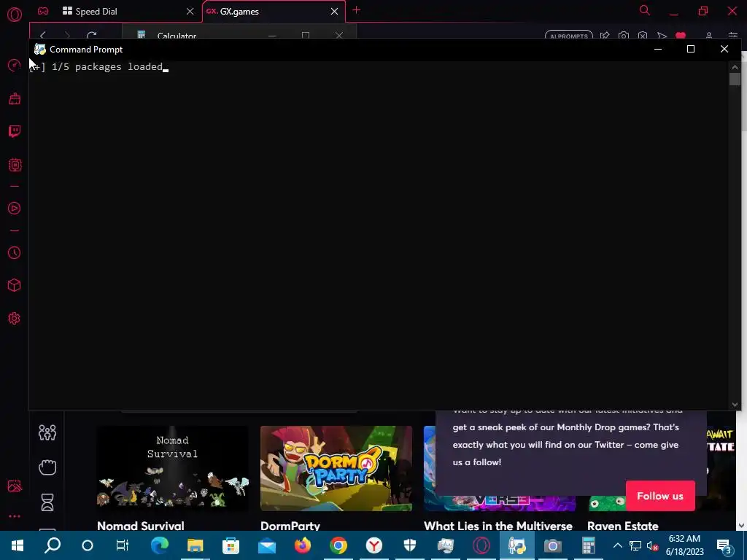Click the send arrow toolbar icon
This screenshot has height=560, width=747.
(662, 35)
